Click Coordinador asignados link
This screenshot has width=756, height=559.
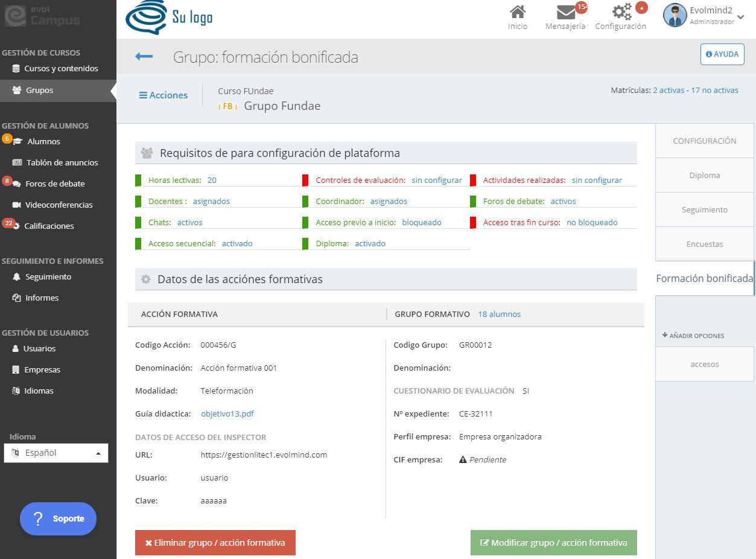389,201
